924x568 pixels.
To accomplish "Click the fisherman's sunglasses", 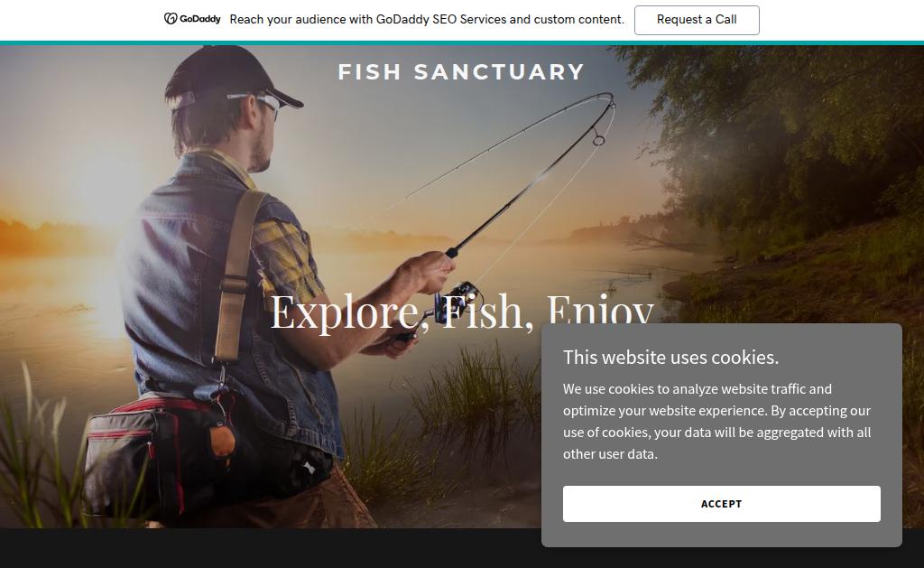I will click(259, 101).
